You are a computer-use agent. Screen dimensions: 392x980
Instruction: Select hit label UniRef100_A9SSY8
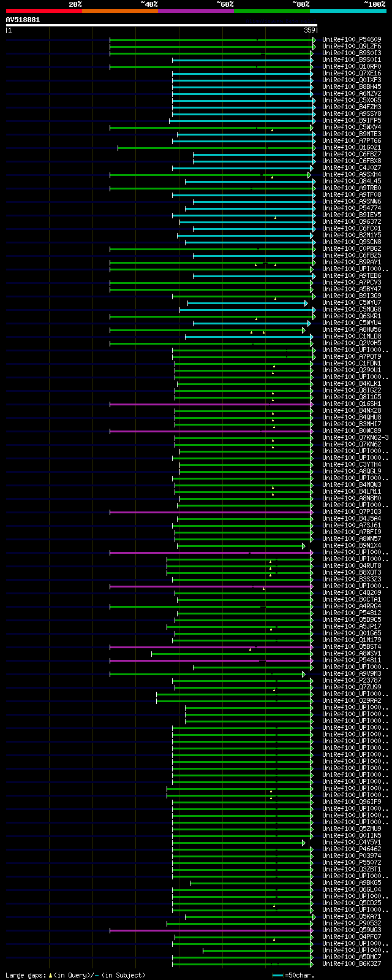point(352,113)
